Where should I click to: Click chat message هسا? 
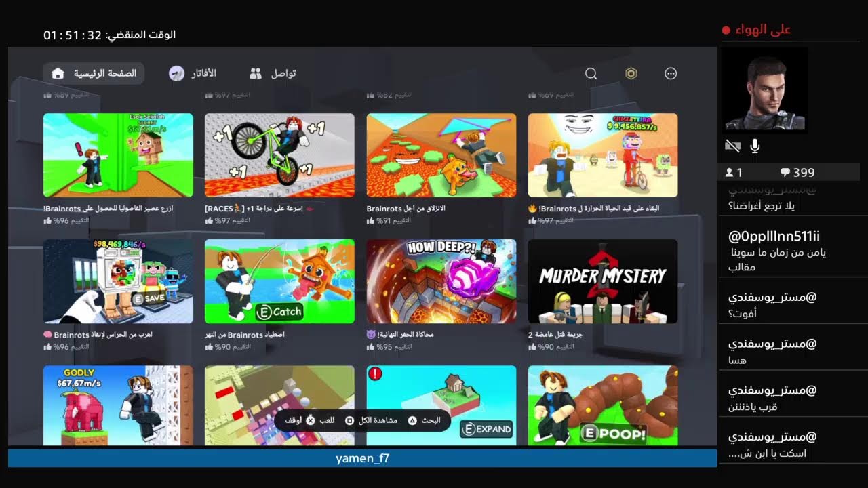click(x=737, y=361)
